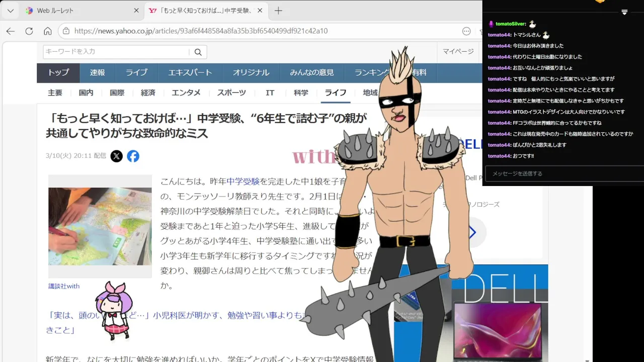Click the ad next arrow chevron
This screenshot has height=362, width=644.
473,232
